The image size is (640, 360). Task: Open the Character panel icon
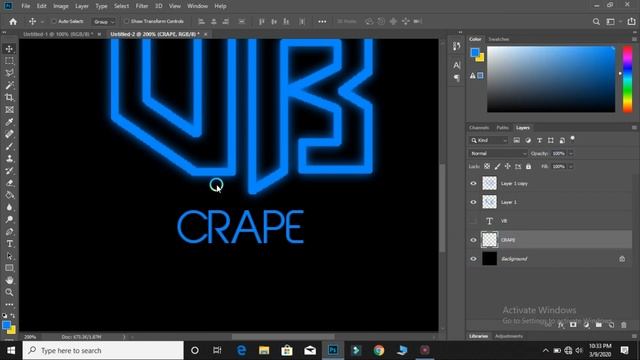click(x=457, y=65)
